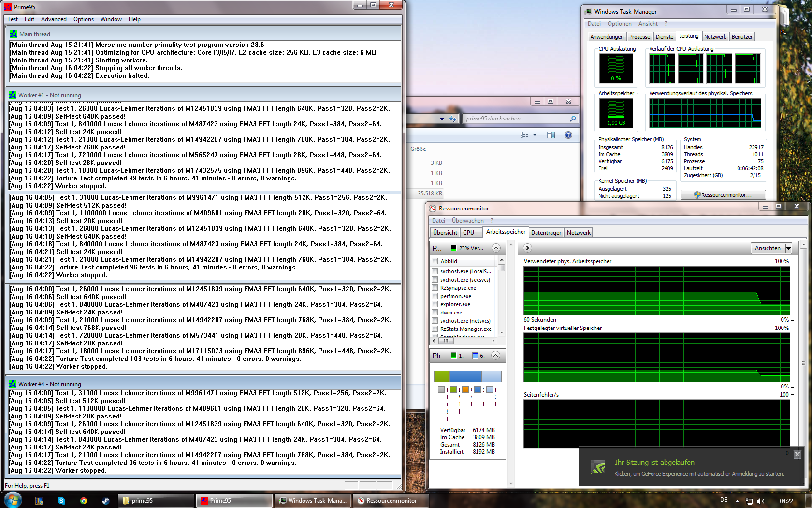Check the RzSynapse.exe process checkbox

pos(435,288)
